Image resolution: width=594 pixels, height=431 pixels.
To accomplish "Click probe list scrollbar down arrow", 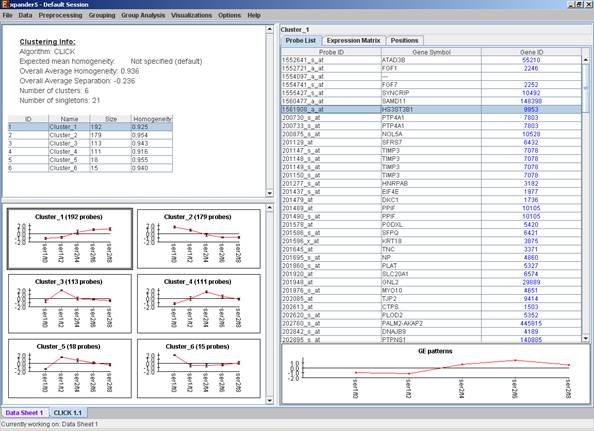I will pos(586,339).
